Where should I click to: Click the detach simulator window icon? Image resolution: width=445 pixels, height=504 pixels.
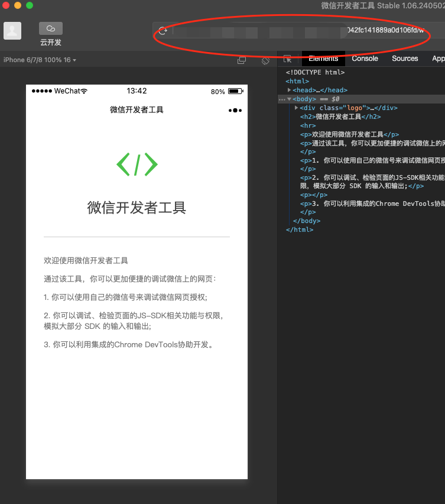242,60
